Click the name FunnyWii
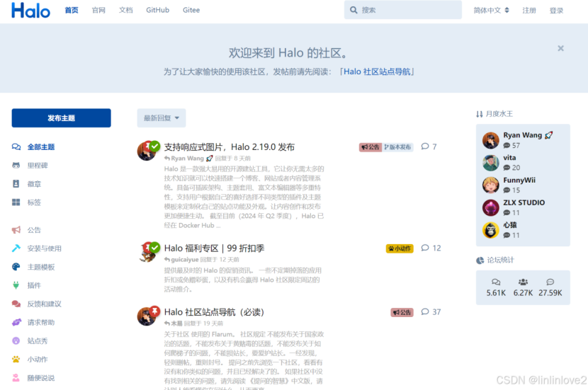588x390 pixels. point(519,180)
